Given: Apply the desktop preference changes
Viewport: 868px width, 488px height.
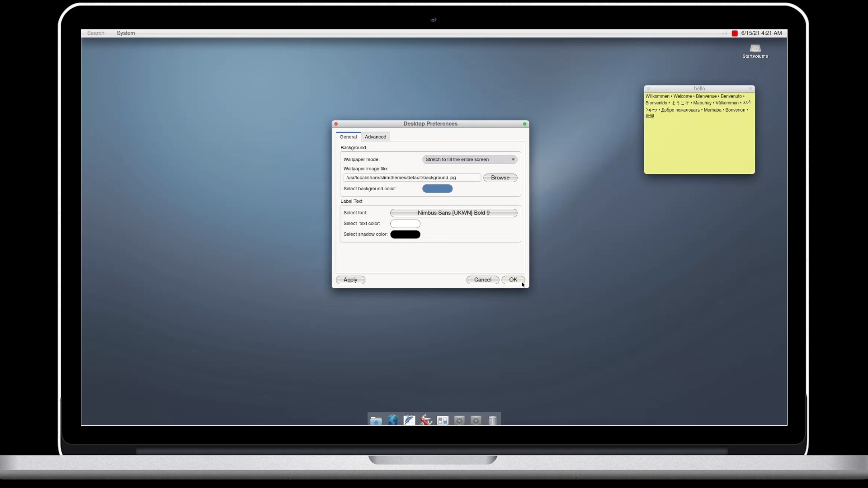Looking at the screenshot, I should pos(350,280).
